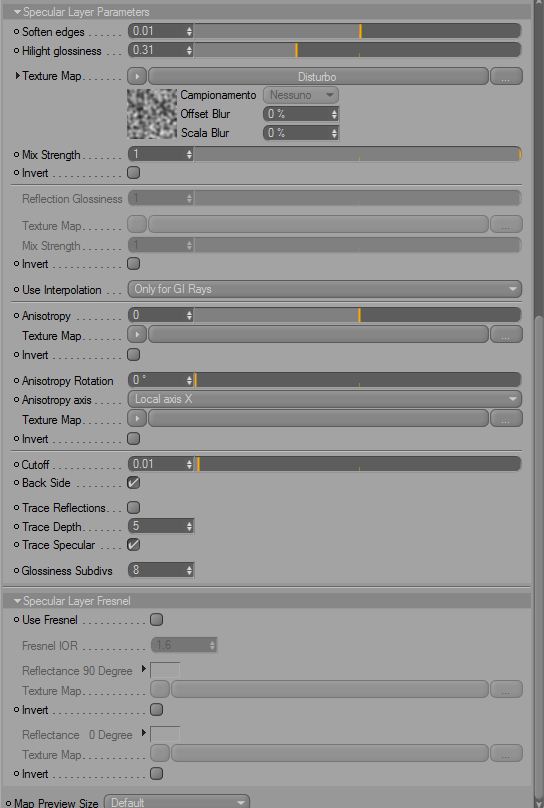Expand the Texture Map disclosure triangle
Viewport: 544px width, 808px height.
(18, 76)
